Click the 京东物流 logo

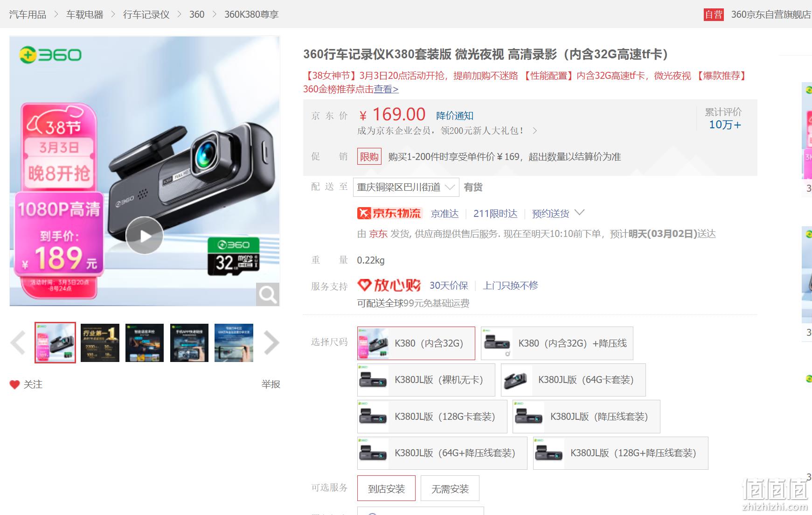[389, 213]
